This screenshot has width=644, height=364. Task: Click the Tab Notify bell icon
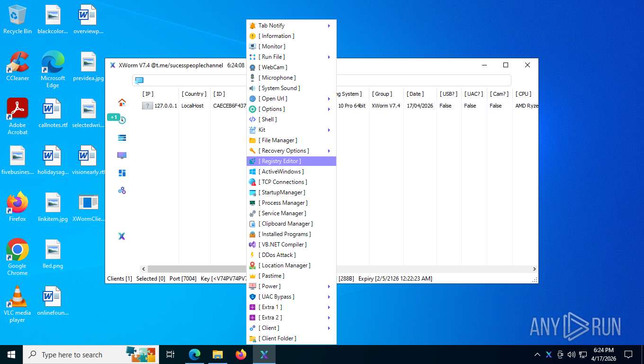252,26
